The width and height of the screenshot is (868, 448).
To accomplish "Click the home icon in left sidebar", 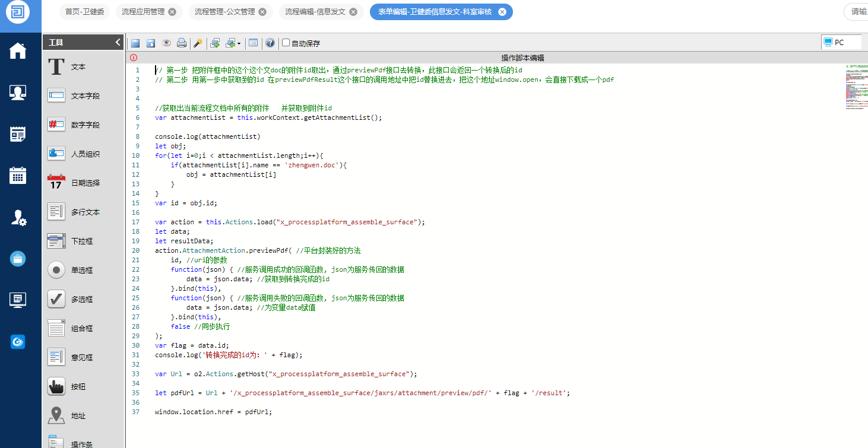I will tap(18, 52).
